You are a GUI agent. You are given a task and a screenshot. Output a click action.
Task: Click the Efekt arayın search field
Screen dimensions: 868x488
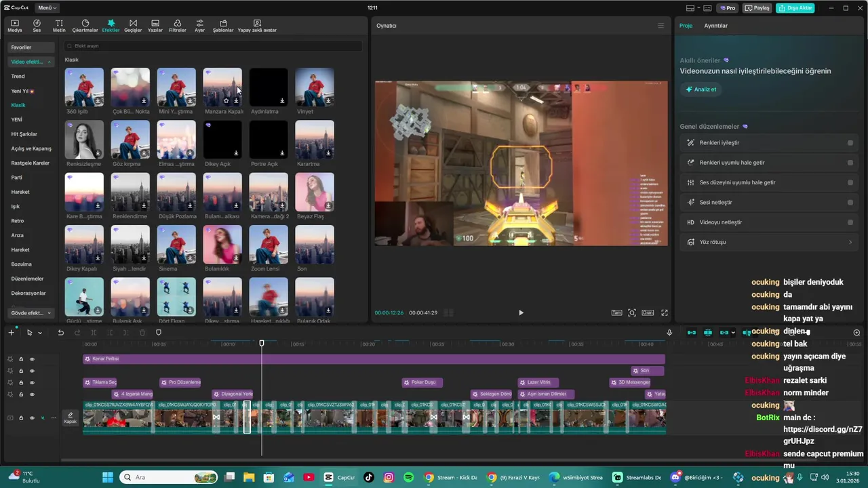[213, 46]
